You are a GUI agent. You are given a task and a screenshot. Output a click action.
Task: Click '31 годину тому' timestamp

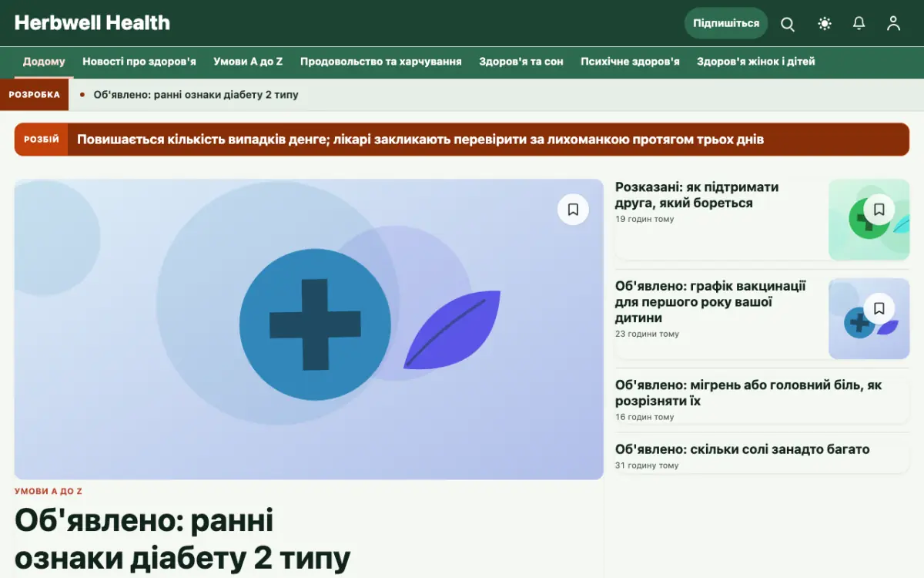point(647,465)
